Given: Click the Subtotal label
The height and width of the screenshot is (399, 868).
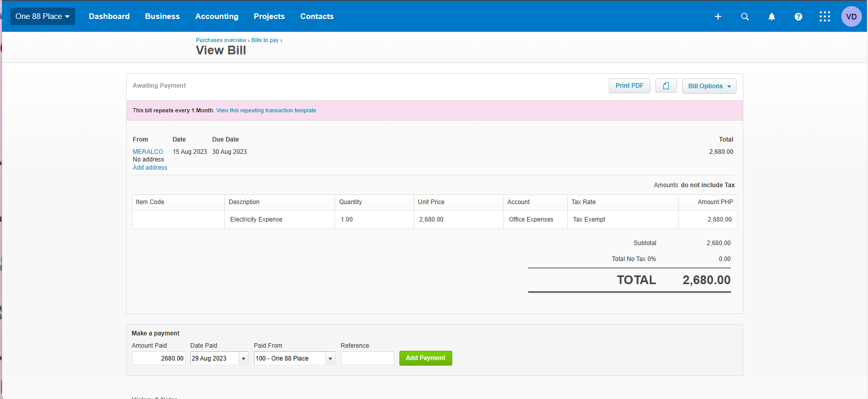Looking at the screenshot, I should click(x=645, y=243).
